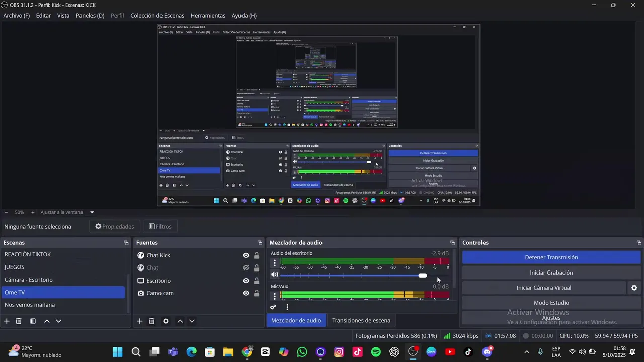Move selected source down
The image size is (644, 362).
tap(192, 321)
